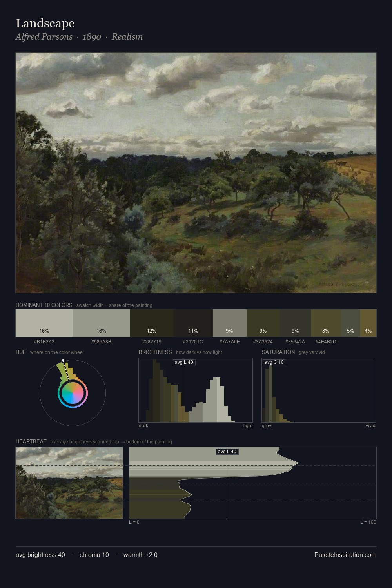Click the 'avg L 40' label in heartbeat chart
Screen dimensions: 392x588
click(x=227, y=452)
